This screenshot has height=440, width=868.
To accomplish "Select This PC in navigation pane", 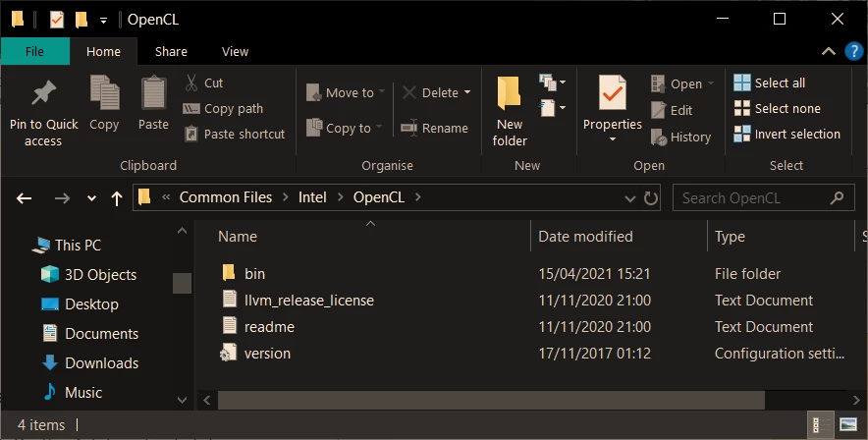I will coord(67,246).
